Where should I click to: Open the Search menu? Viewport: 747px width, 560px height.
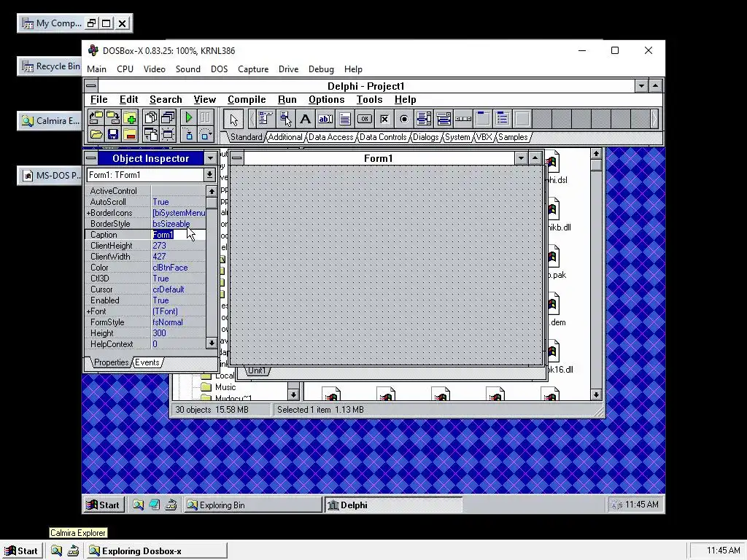(x=166, y=99)
